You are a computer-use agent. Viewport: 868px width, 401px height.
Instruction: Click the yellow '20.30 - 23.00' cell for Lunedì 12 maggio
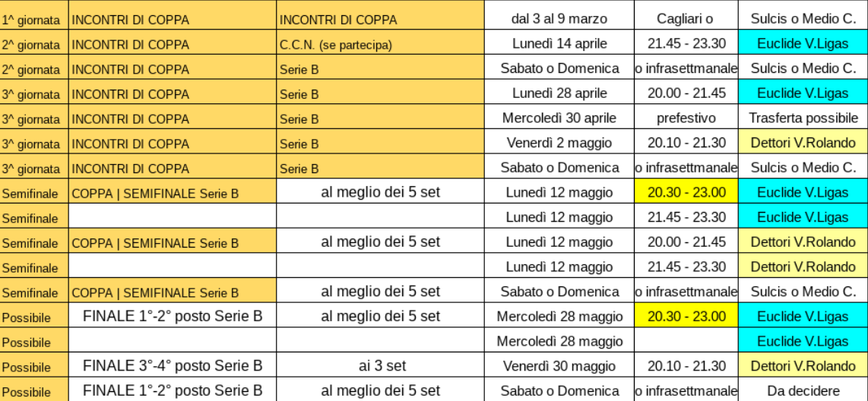[686, 192]
